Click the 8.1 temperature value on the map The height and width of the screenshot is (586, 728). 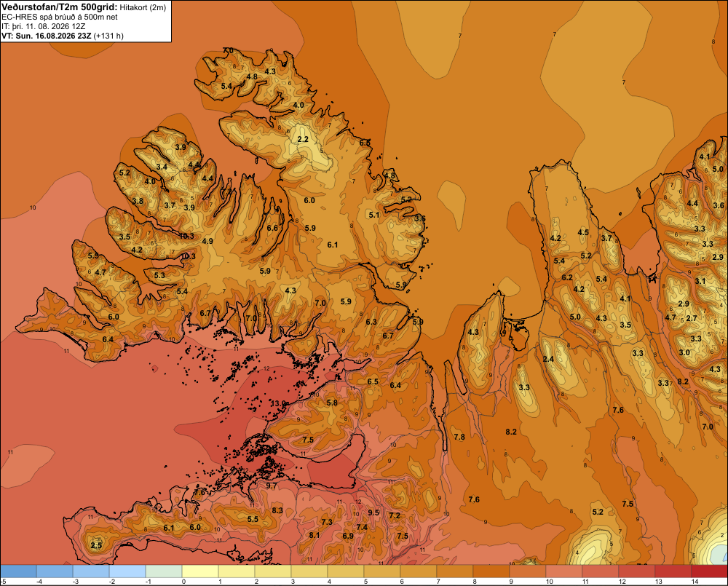coord(314,535)
